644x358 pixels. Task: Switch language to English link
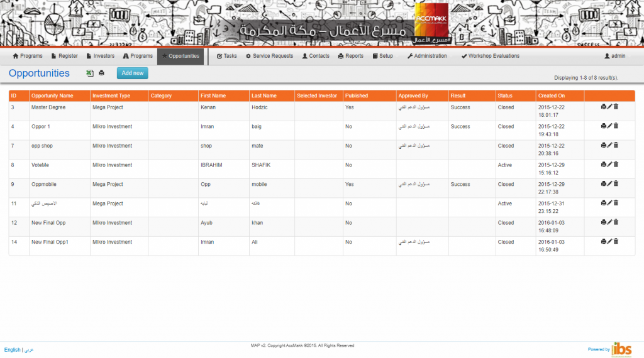pyautogui.click(x=12, y=350)
